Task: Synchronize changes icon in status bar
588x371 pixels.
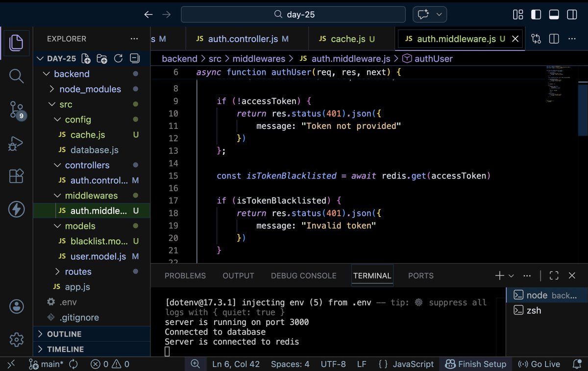Action: pyautogui.click(x=73, y=364)
